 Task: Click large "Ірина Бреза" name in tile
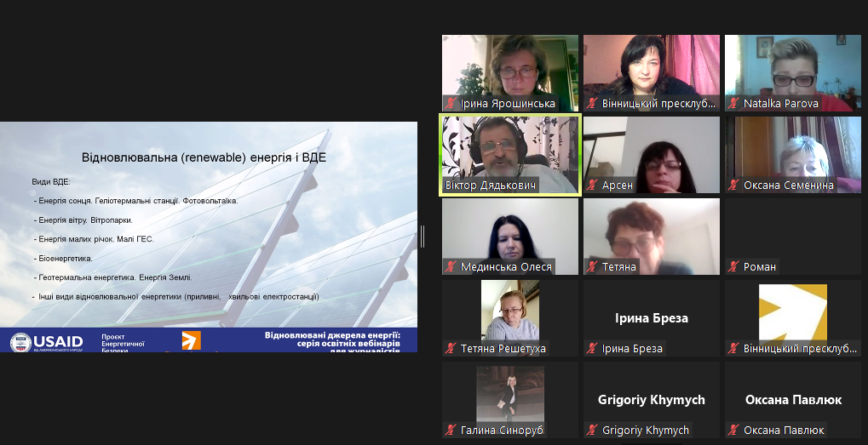(652, 318)
